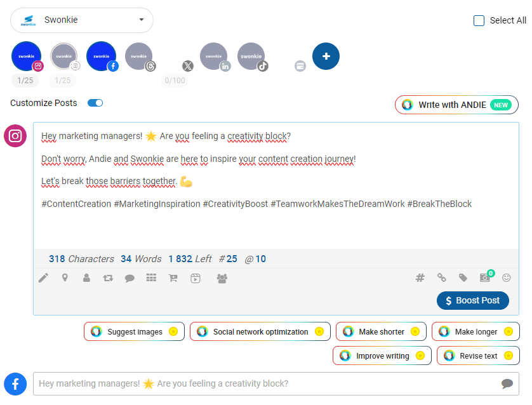Tag a user with the person icon
The height and width of the screenshot is (405, 532).
(86, 278)
